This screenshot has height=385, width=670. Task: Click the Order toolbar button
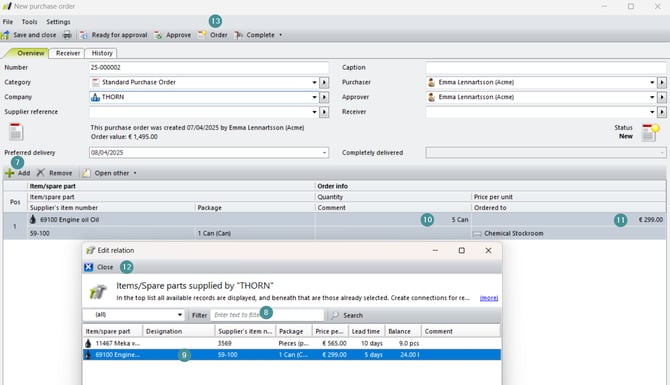coord(213,35)
